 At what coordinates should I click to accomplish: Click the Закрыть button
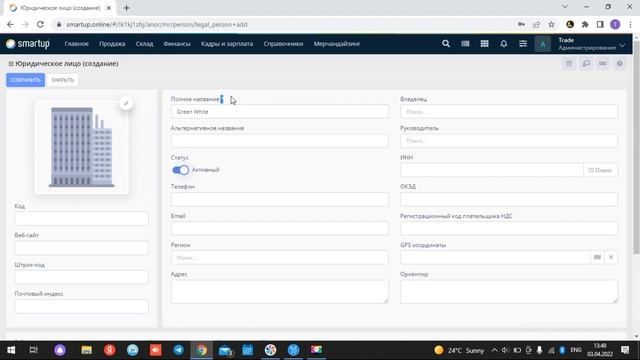click(62, 80)
